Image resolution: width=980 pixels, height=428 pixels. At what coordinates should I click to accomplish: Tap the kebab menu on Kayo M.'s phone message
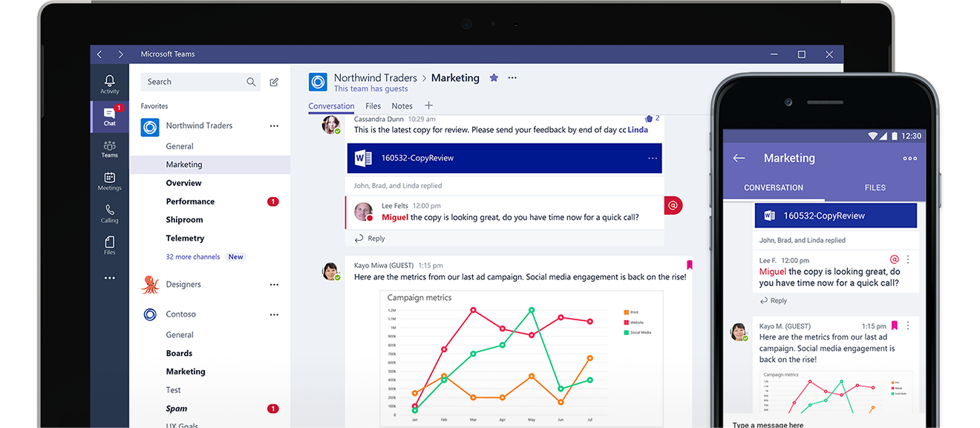[x=908, y=325]
